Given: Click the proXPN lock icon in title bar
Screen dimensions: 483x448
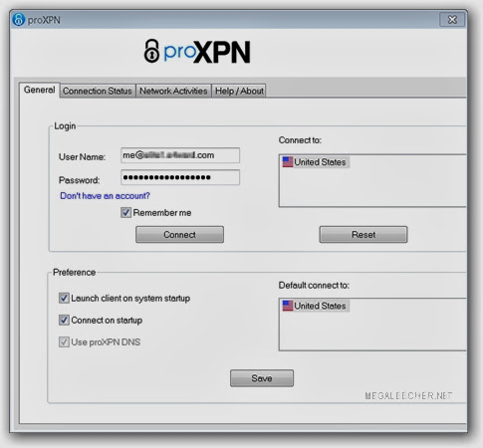Looking at the screenshot, I should click(x=18, y=20).
